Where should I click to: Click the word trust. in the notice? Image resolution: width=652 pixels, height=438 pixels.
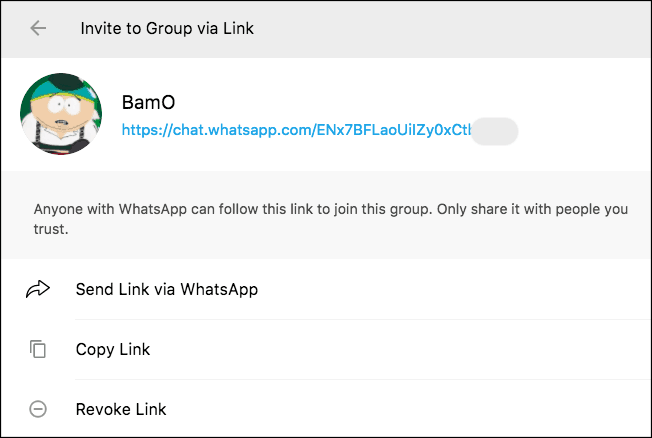(51, 229)
